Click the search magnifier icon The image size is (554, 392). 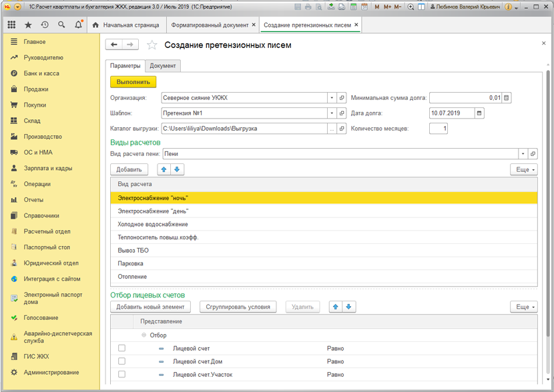pyautogui.click(x=61, y=25)
